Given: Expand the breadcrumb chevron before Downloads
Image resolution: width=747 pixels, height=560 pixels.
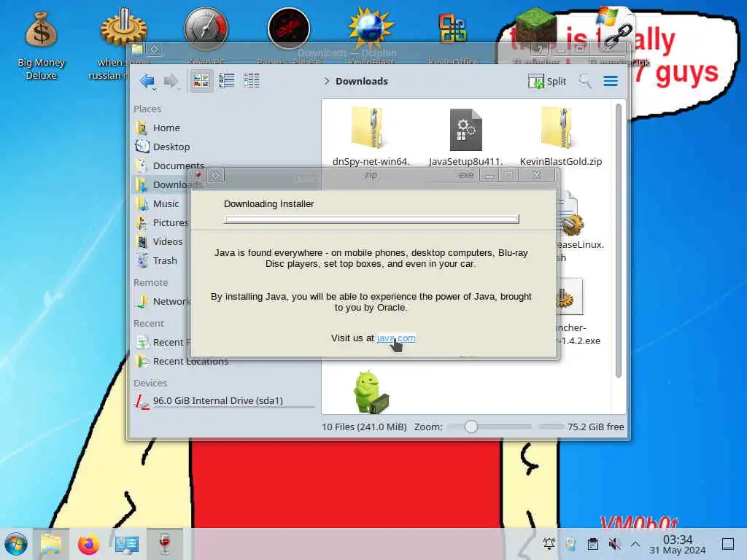Looking at the screenshot, I should (326, 81).
